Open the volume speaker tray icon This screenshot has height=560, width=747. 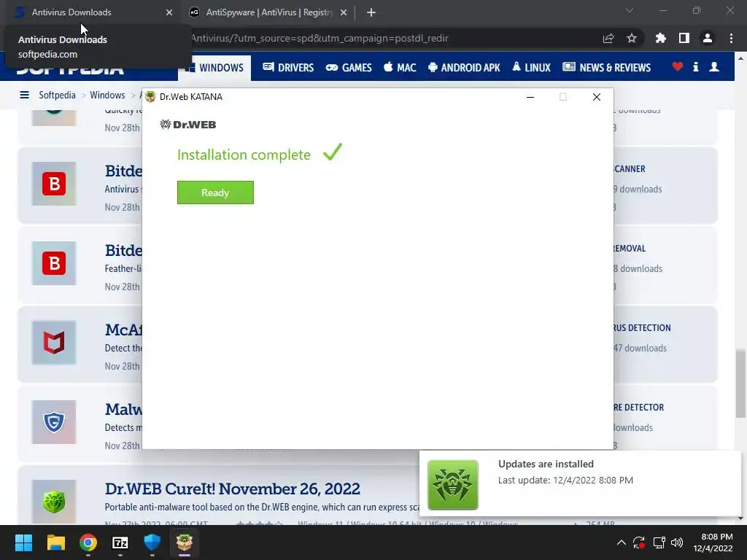(x=676, y=542)
